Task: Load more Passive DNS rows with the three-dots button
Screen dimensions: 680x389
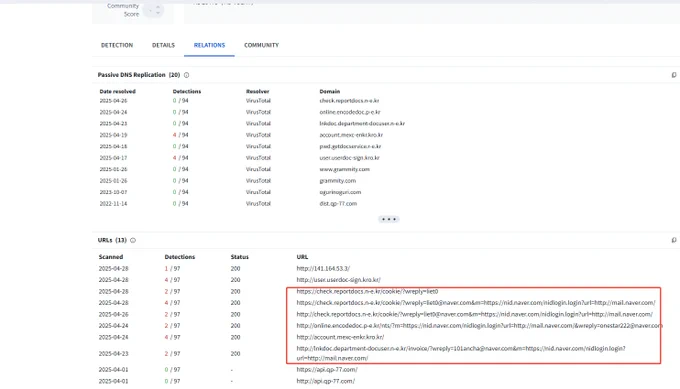Action: pos(389,219)
